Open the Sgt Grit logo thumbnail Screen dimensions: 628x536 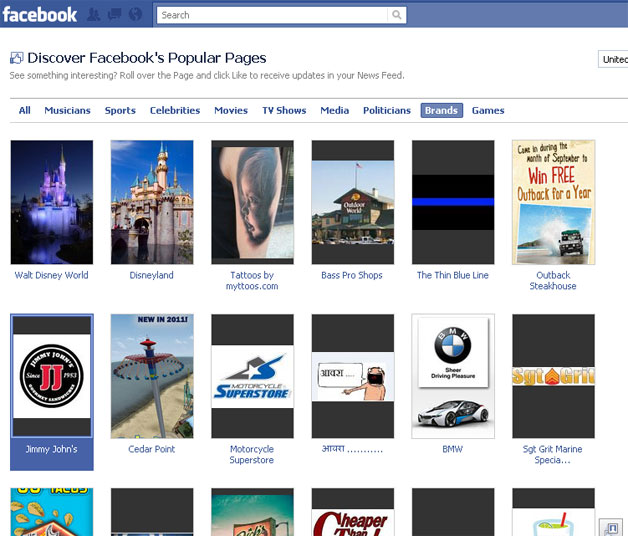pyautogui.click(x=553, y=376)
